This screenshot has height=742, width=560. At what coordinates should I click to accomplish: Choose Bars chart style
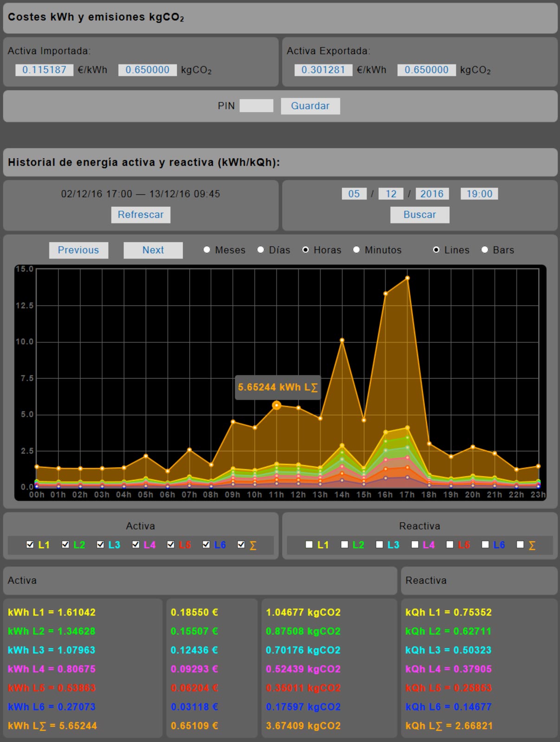point(484,250)
